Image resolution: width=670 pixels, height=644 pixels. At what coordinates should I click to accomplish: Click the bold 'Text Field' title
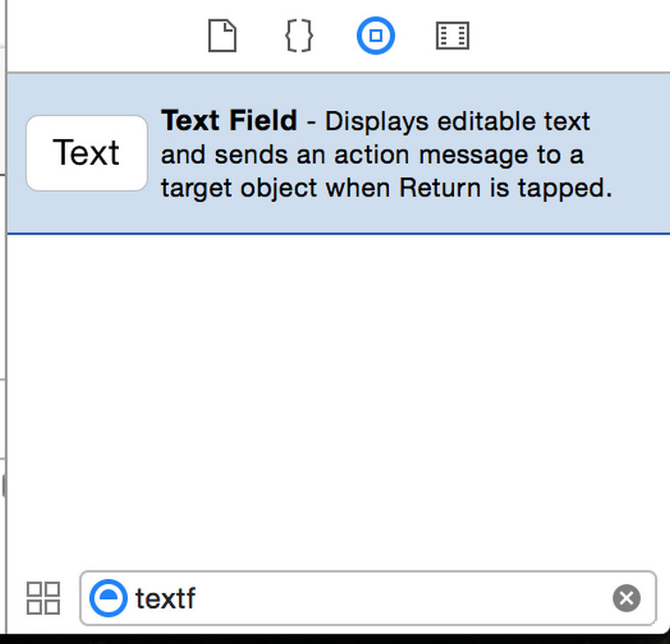[x=229, y=121]
